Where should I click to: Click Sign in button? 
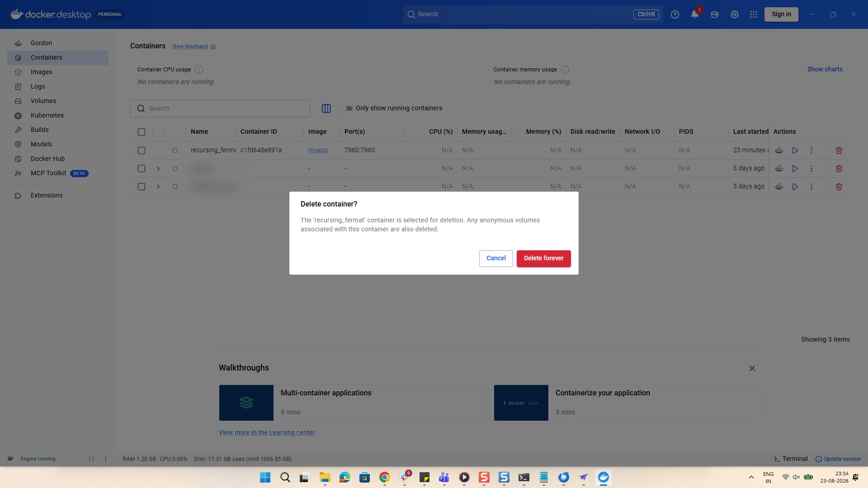point(781,14)
